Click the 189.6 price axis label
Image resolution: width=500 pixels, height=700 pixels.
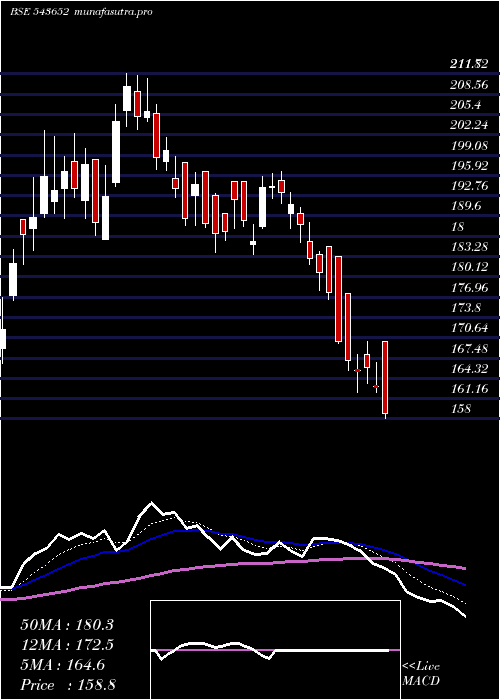tap(465, 206)
